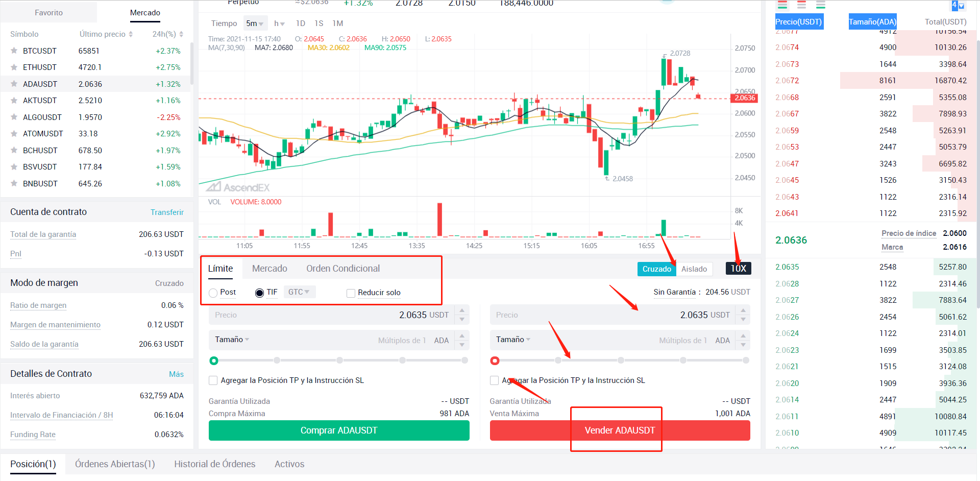The width and height of the screenshot is (980, 481).
Task: Open order book decimal precision dropdown
Action: [x=958, y=6]
